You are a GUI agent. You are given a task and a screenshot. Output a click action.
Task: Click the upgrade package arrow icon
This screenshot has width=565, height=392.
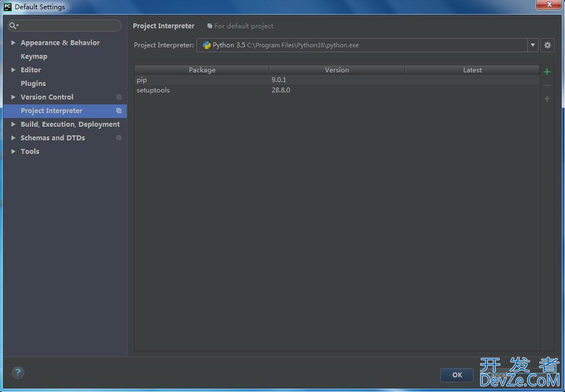click(x=546, y=99)
